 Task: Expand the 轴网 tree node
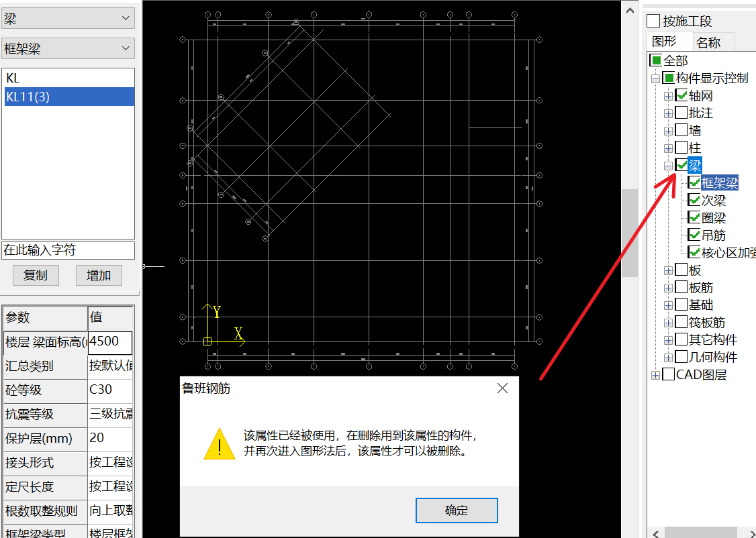[668, 96]
